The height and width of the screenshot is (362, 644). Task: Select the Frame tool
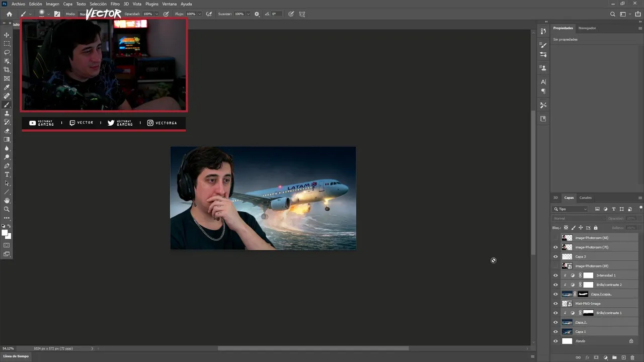(7, 78)
